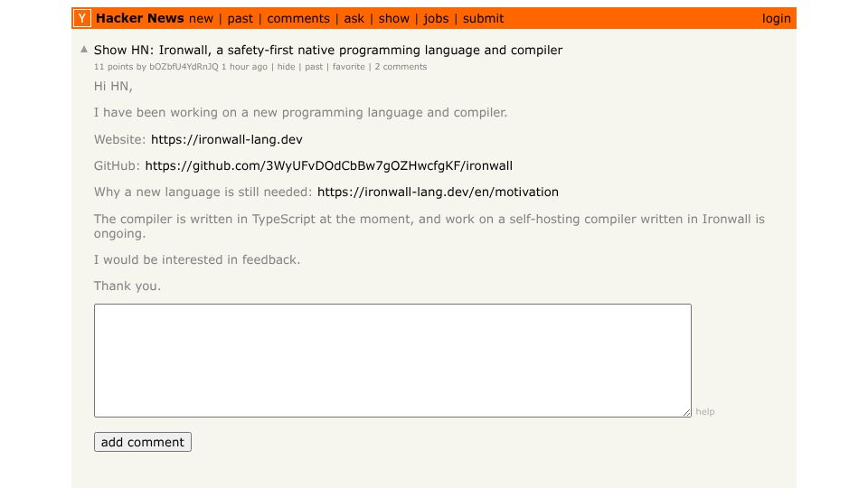View user bOZbfU4YdRnJQ profile

pos(184,67)
